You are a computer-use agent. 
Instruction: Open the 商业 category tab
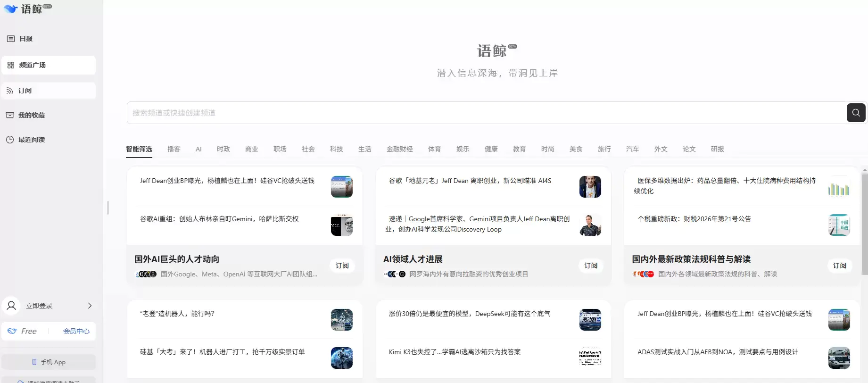(252, 149)
